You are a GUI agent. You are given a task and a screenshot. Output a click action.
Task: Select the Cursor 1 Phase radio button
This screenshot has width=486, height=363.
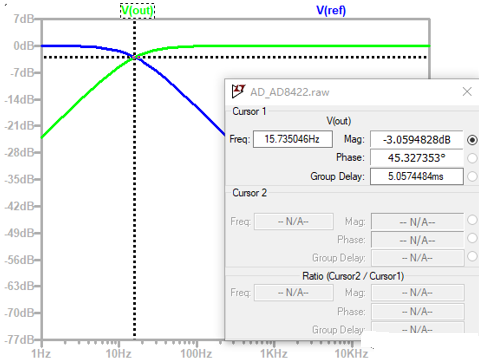pos(472,158)
